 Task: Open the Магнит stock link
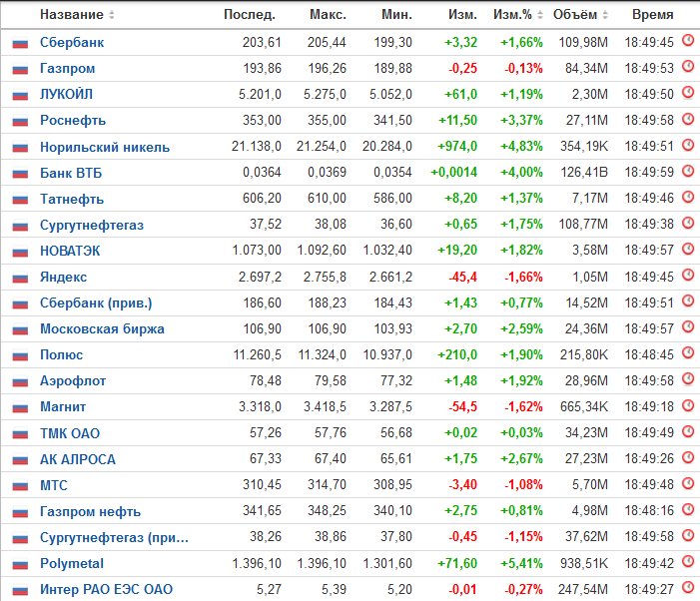pos(63,407)
